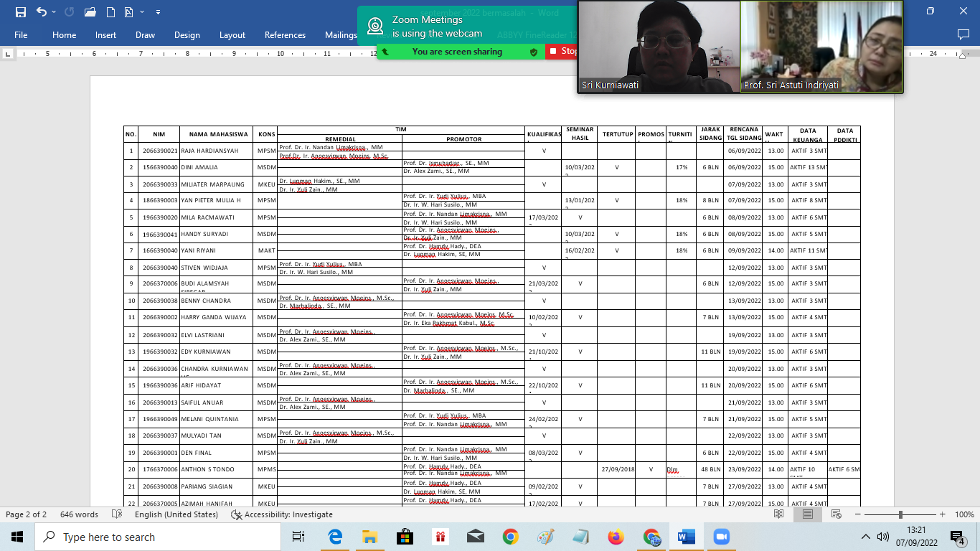Create a new blank document icon
This screenshot has height=551, width=980.
tap(110, 12)
